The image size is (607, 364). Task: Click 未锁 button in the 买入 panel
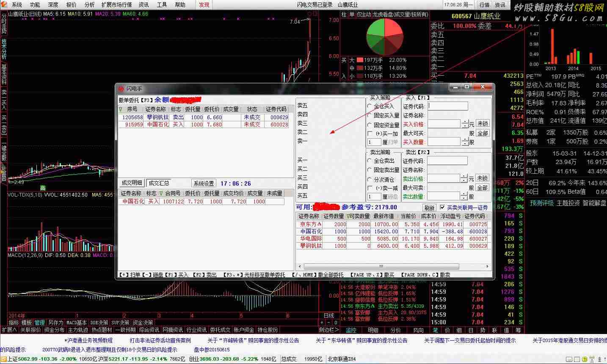483,123
